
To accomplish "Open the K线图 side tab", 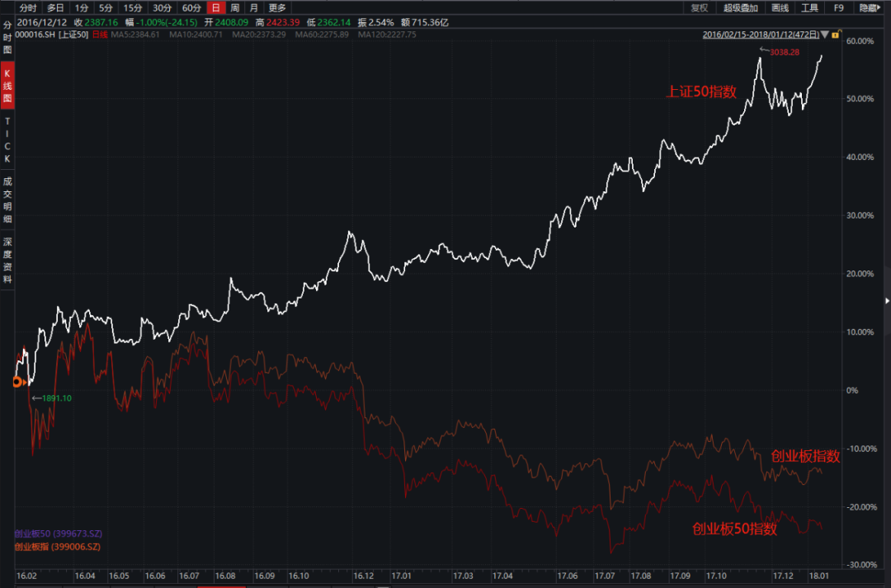I will click(7, 86).
